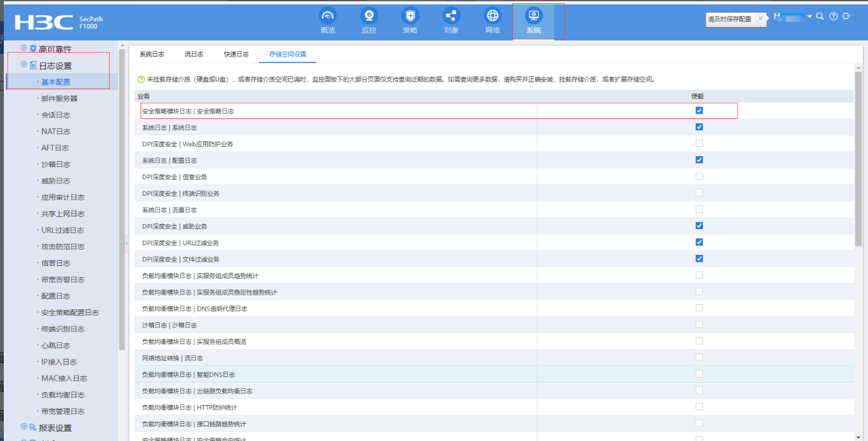Image resolution: width=868 pixels, height=441 pixels.
Task: Disable DPI深度安全 | 威胁业务 checkbox
Action: point(699,226)
